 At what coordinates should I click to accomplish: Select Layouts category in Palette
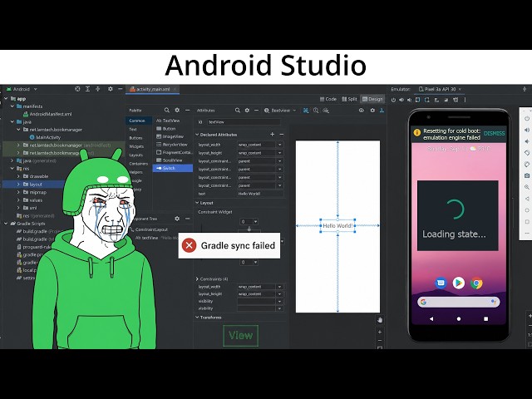pyautogui.click(x=135, y=155)
